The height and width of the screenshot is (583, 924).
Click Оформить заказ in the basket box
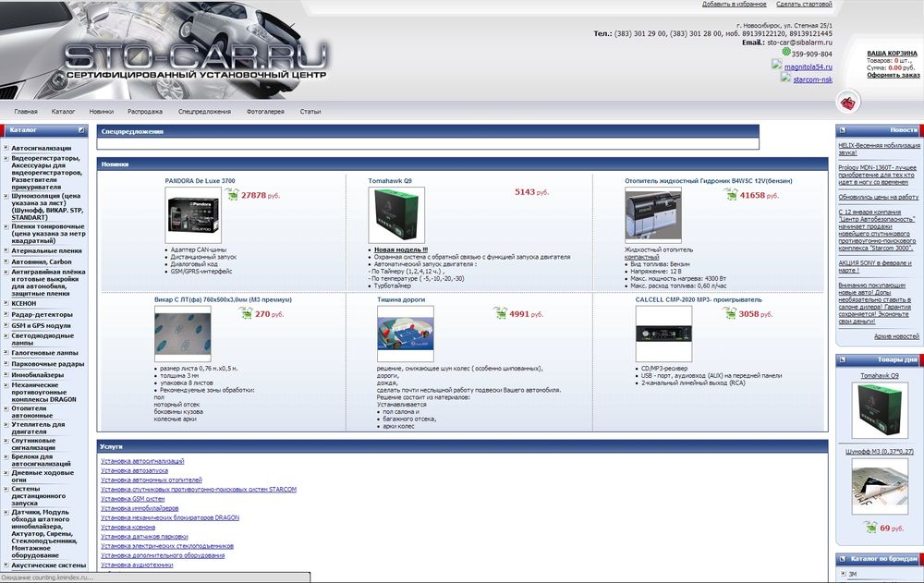click(893, 75)
